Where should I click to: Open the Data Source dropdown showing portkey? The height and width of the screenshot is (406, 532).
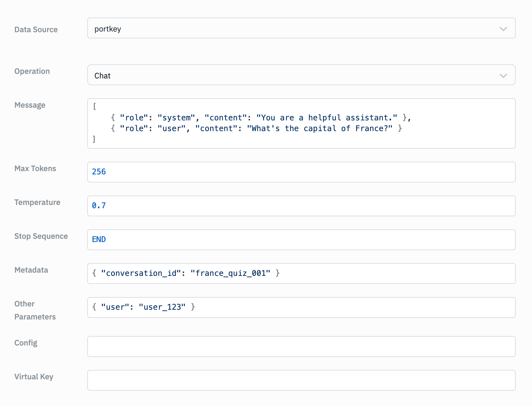[301, 28]
